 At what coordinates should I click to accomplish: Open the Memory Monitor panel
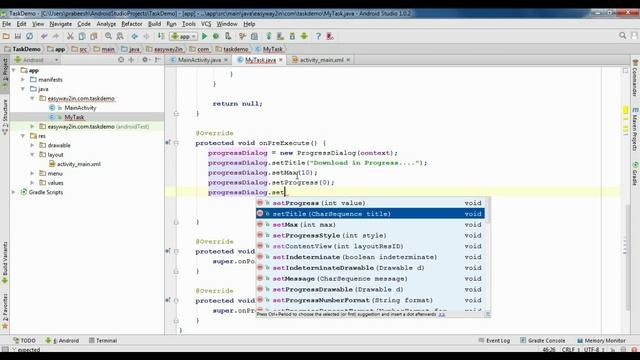pyautogui.click(x=601, y=340)
